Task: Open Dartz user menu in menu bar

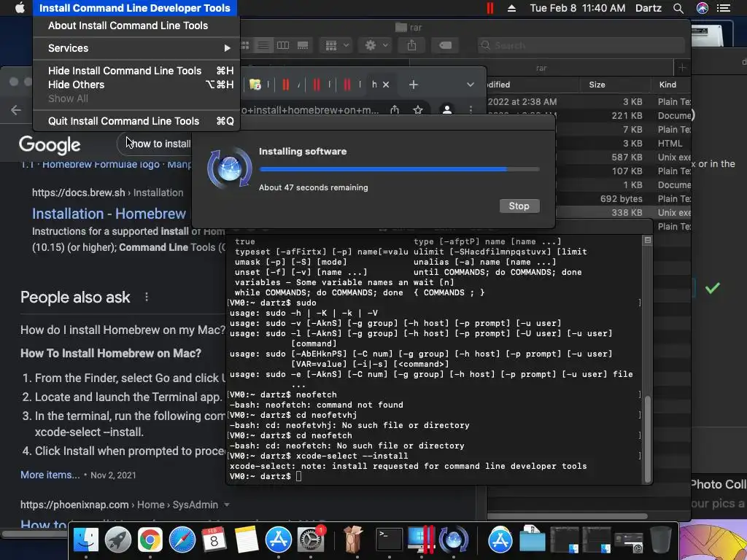Action: coord(648,8)
